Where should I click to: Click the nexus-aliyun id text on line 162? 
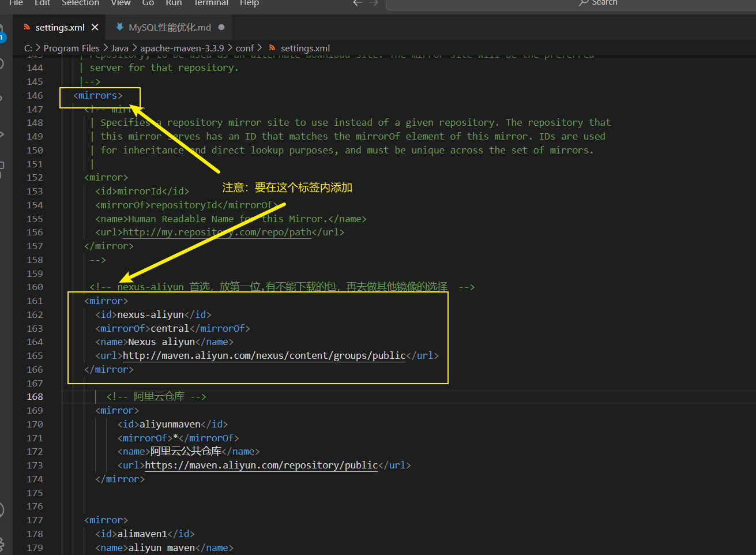pos(151,315)
